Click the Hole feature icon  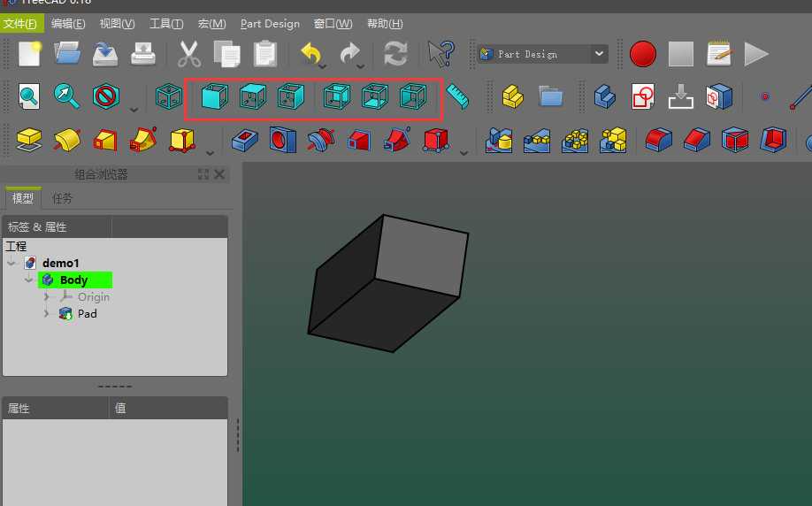283,140
